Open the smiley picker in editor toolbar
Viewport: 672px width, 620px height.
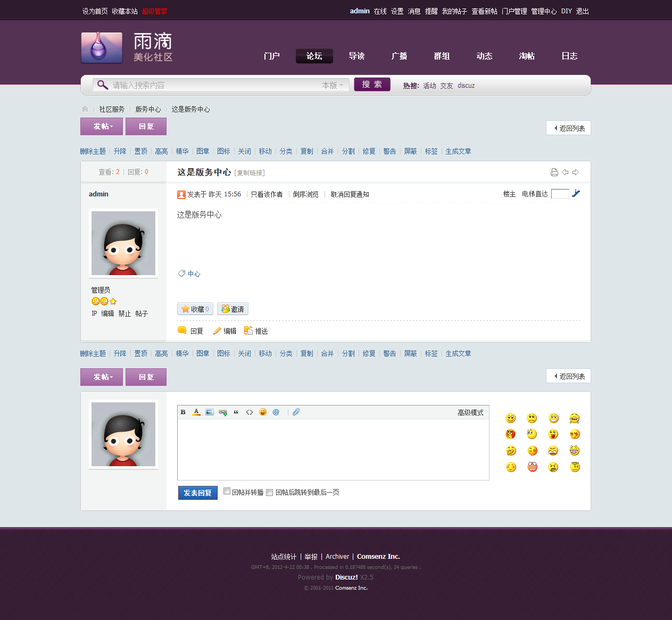(263, 412)
